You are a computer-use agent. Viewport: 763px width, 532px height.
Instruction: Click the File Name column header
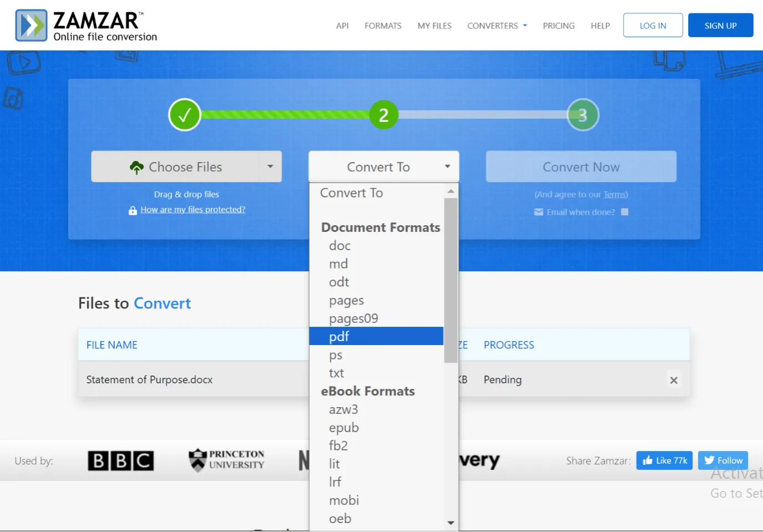click(x=112, y=345)
